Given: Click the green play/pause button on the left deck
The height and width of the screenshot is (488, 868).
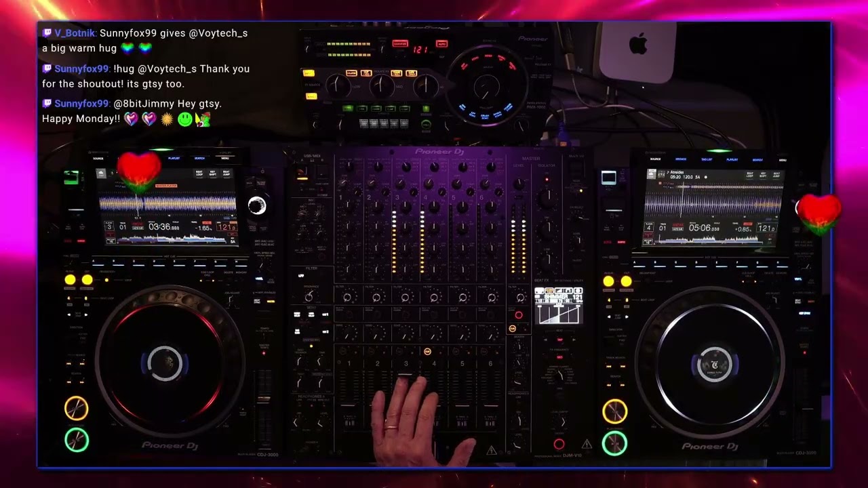Looking at the screenshot, I should point(76,440).
